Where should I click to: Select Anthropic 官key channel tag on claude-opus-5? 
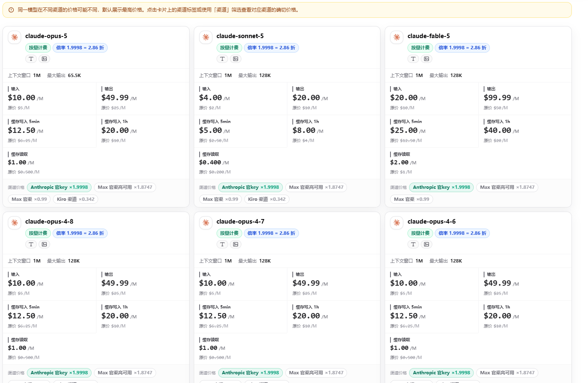coord(59,187)
